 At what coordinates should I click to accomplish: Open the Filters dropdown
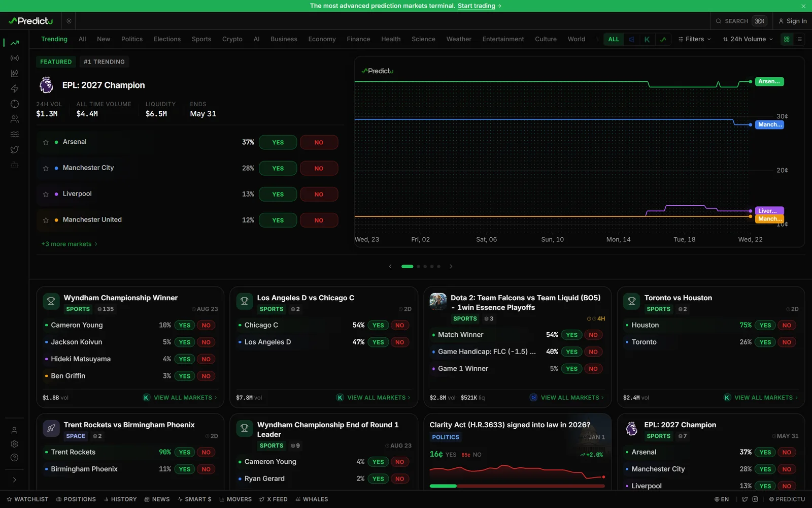tap(694, 39)
